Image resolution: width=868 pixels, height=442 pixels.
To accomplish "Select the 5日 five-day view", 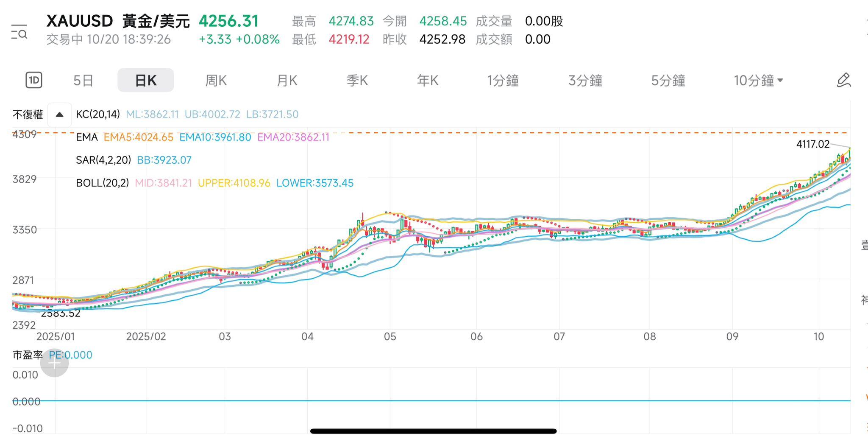I will pyautogui.click(x=83, y=80).
